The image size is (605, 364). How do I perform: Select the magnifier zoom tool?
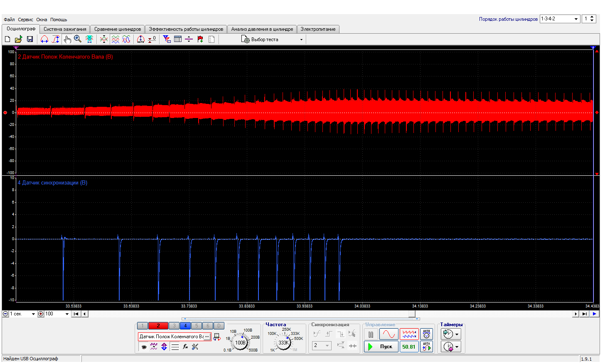[x=78, y=39]
